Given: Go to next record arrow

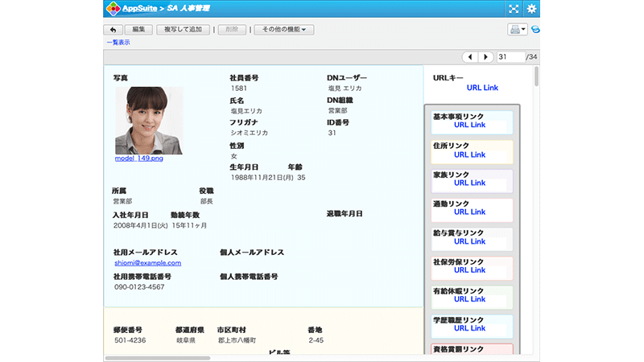Looking at the screenshot, I should (485, 57).
